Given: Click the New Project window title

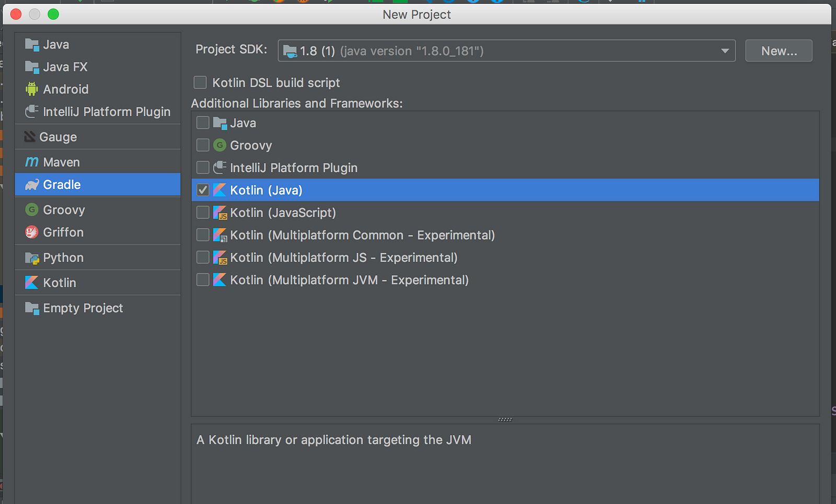Looking at the screenshot, I should tap(416, 15).
